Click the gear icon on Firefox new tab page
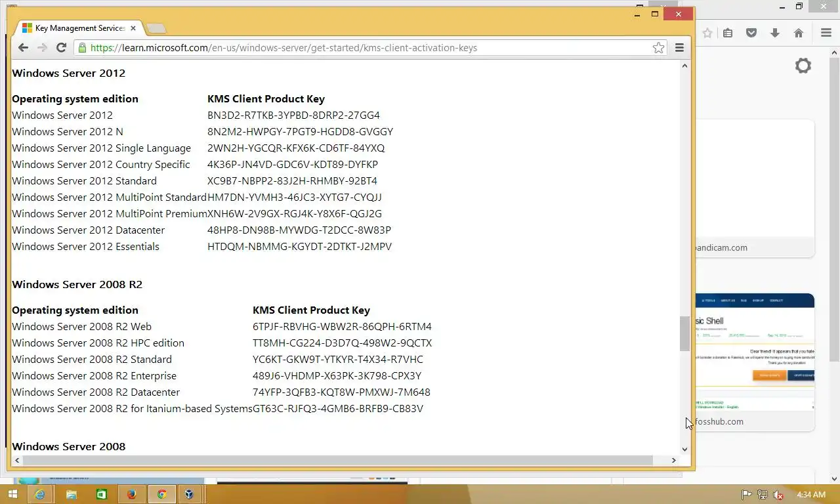The width and height of the screenshot is (840, 504). 803,66
